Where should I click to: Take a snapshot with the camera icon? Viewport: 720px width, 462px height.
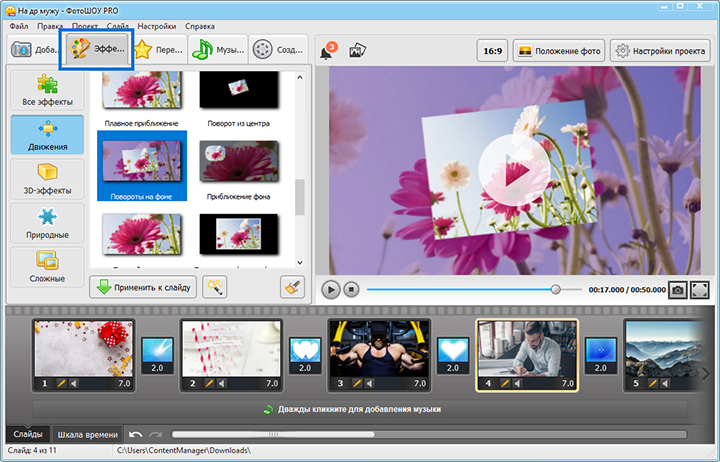(x=677, y=289)
